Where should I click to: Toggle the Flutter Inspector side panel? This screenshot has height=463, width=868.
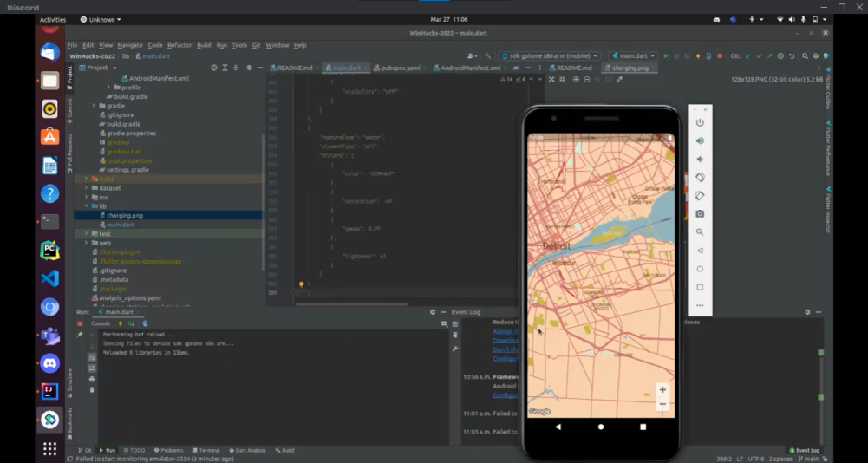pyautogui.click(x=827, y=211)
